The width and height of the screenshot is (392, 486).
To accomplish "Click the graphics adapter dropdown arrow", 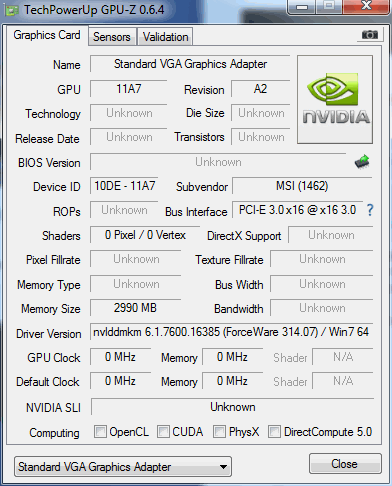I will (223, 467).
